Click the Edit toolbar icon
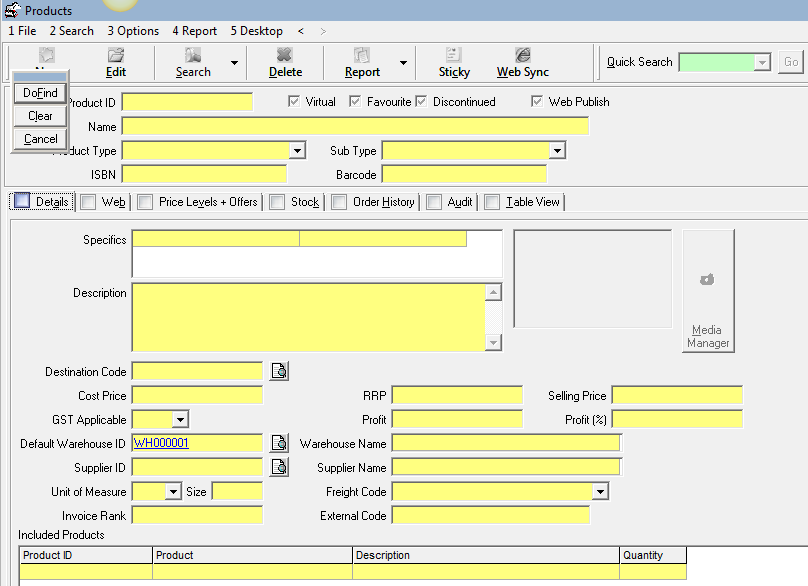808x586 pixels. pos(116,55)
